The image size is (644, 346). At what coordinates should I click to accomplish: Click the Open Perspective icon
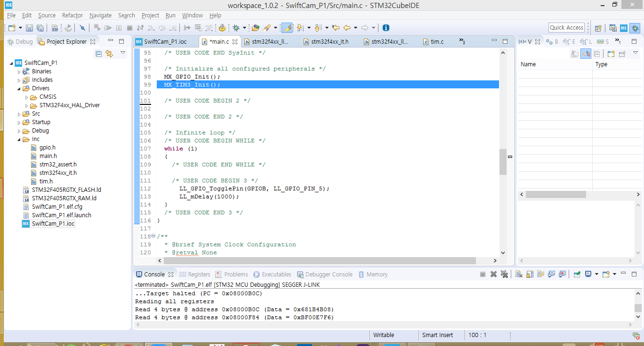[598, 28]
